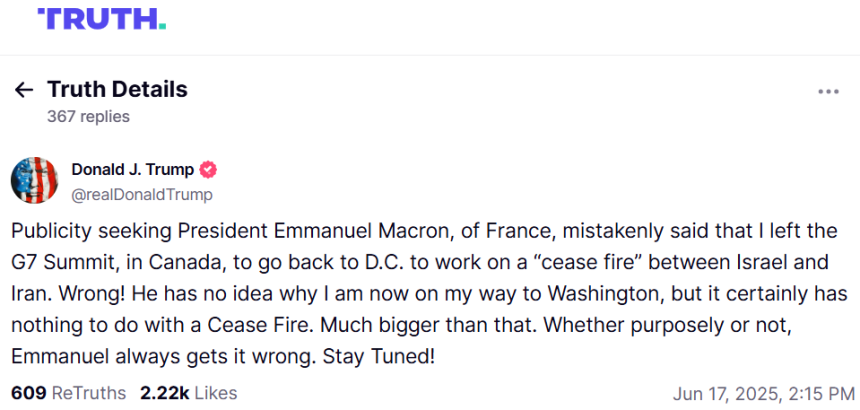860x410 pixels.
Task: Select the Truth Details heading
Action: point(117,89)
